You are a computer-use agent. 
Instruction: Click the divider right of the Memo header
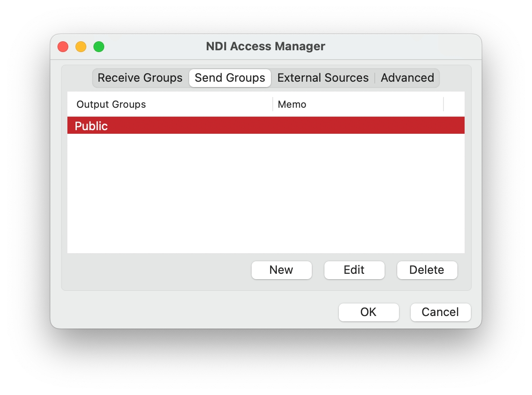point(443,104)
